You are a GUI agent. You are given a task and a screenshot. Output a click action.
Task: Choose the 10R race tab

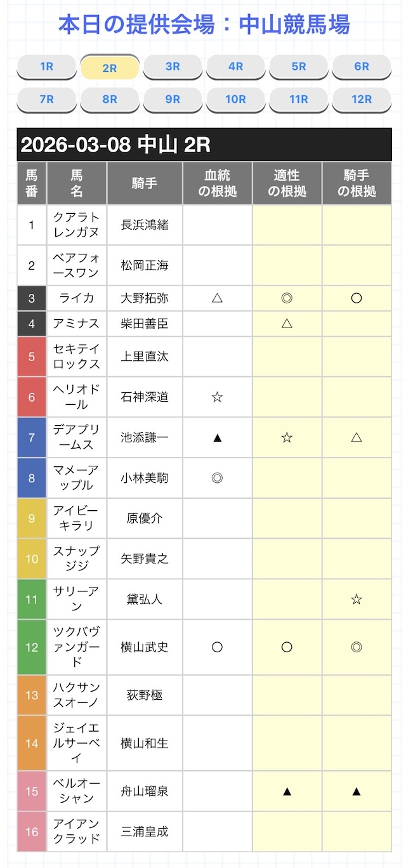(x=235, y=99)
